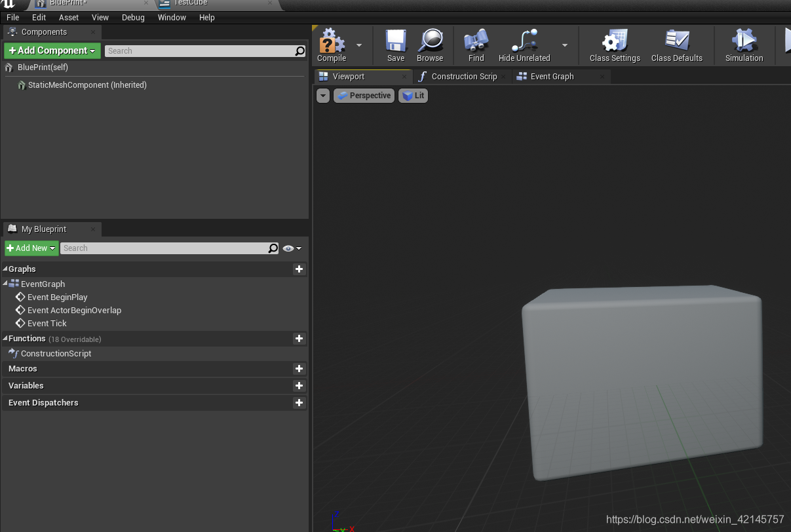The width and height of the screenshot is (791, 532).
Task: Open Hide Unrelated options dropdown arrow
Action: [x=565, y=45]
